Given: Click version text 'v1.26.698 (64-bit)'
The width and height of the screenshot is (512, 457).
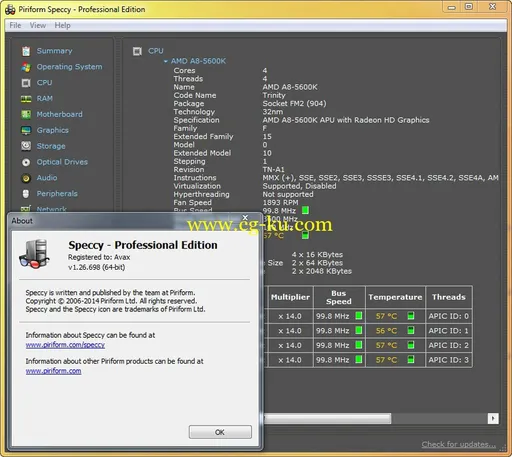Looking at the screenshot, I should pyautogui.click(x=97, y=267).
